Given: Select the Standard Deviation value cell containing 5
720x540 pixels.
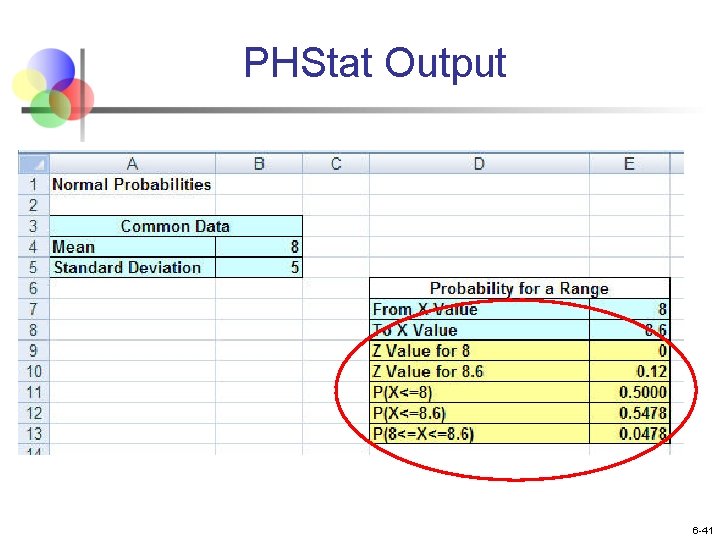Looking at the screenshot, I should (x=259, y=268).
